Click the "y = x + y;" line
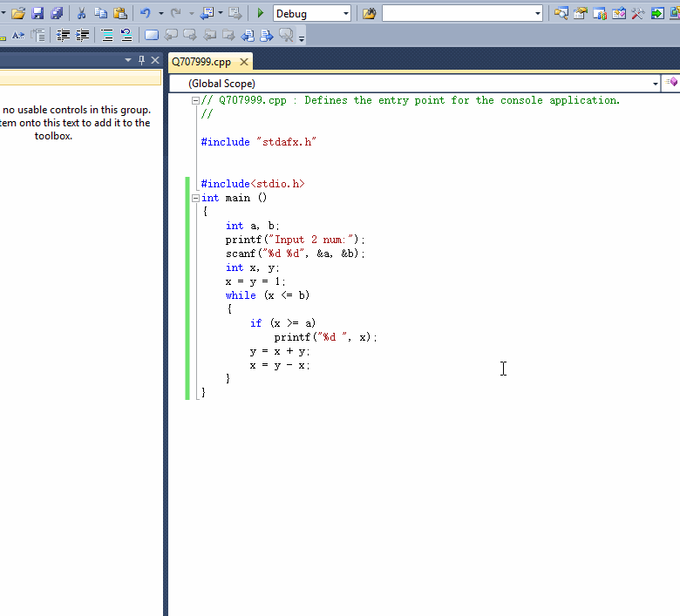Image resolution: width=680 pixels, height=616 pixels. (280, 351)
